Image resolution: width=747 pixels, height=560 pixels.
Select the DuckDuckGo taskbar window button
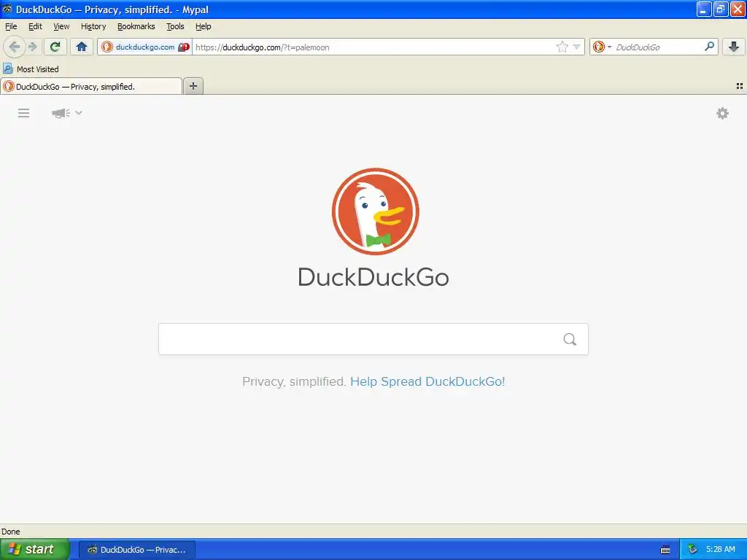[x=136, y=550]
